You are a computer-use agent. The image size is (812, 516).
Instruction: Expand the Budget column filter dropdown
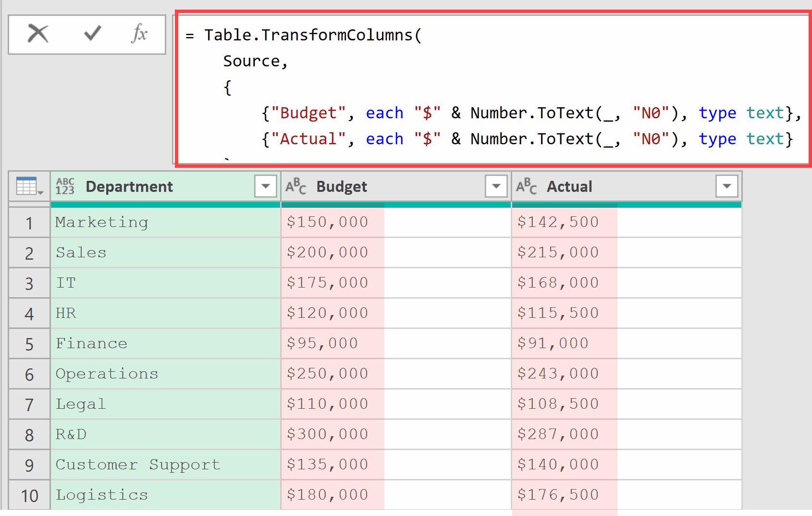(496, 186)
